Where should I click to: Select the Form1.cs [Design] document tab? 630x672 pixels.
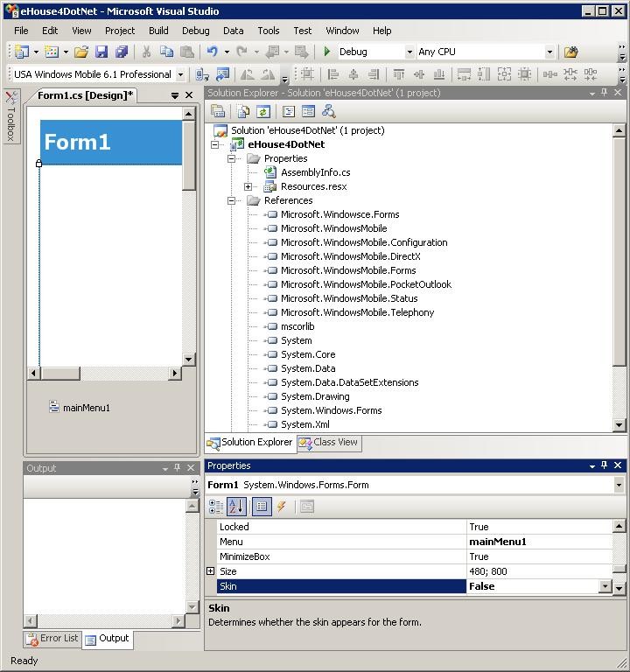(x=85, y=95)
